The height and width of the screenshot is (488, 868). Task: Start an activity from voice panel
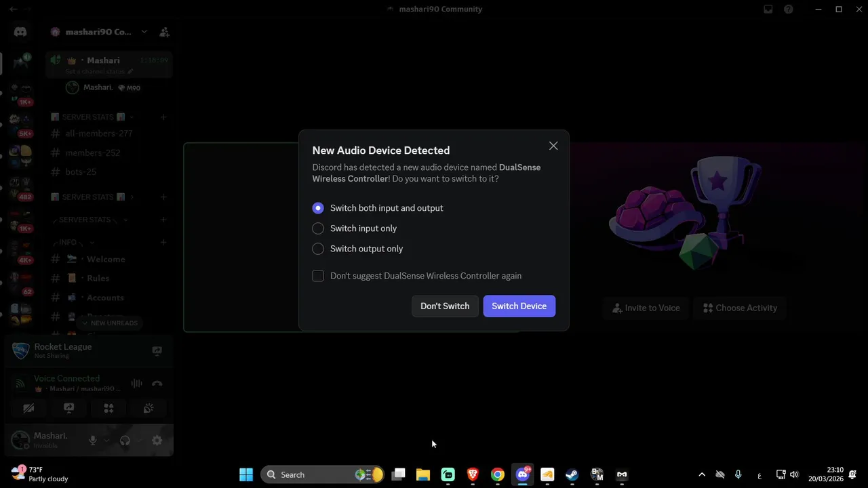click(x=108, y=408)
